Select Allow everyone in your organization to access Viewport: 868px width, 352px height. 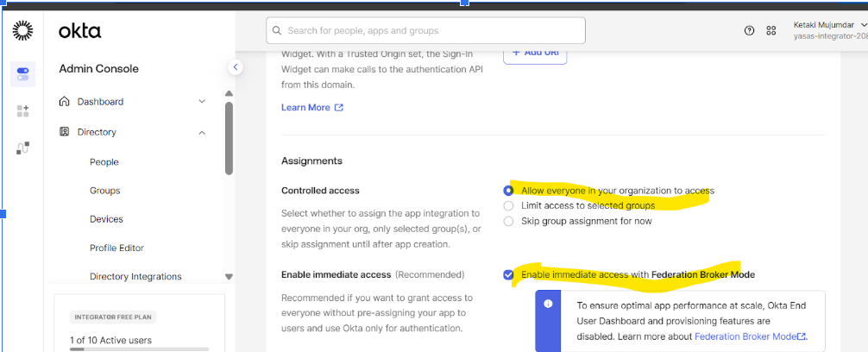click(x=509, y=191)
